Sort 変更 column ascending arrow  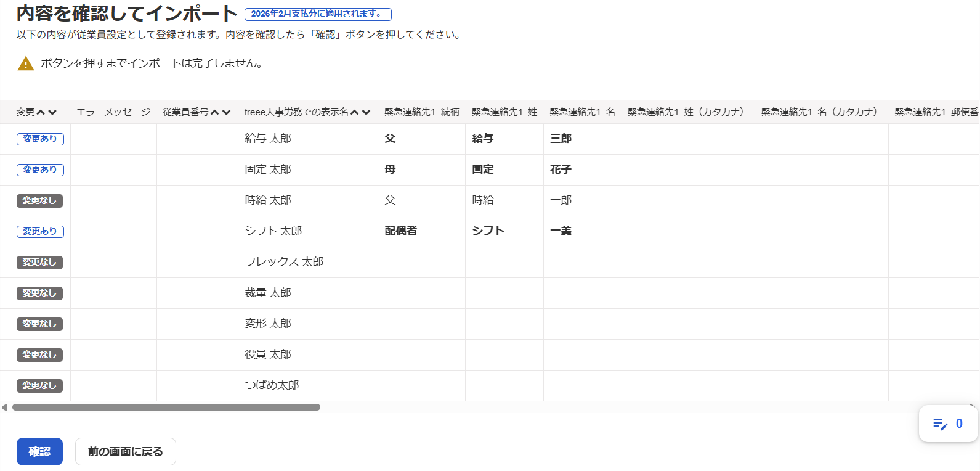tap(41, 112)
